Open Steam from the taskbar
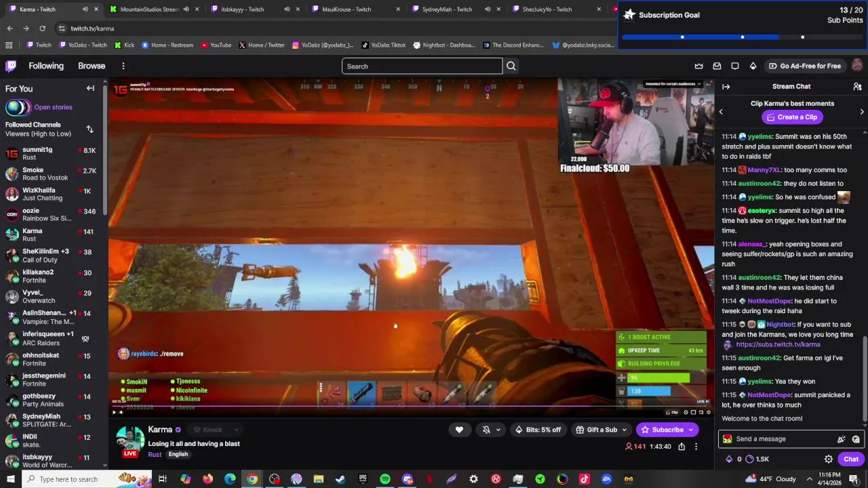The image size is (868, 488). coord(340,479)
